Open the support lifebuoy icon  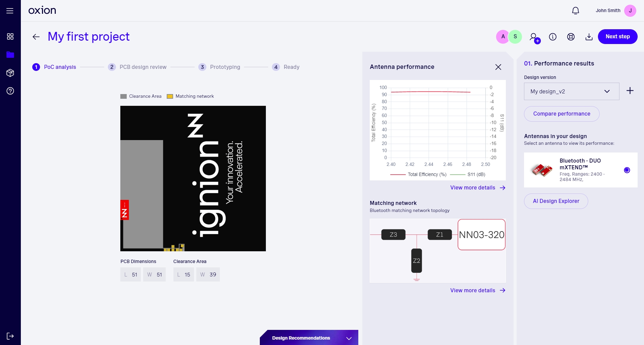(x=571, y=37)
